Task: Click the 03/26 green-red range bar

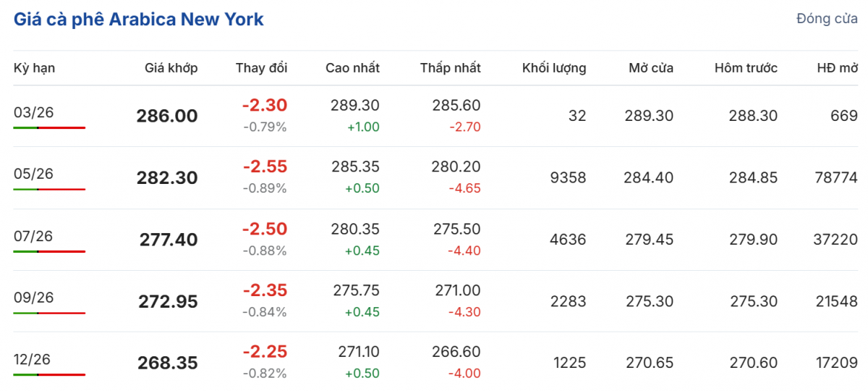Action: tap(49, 127)
